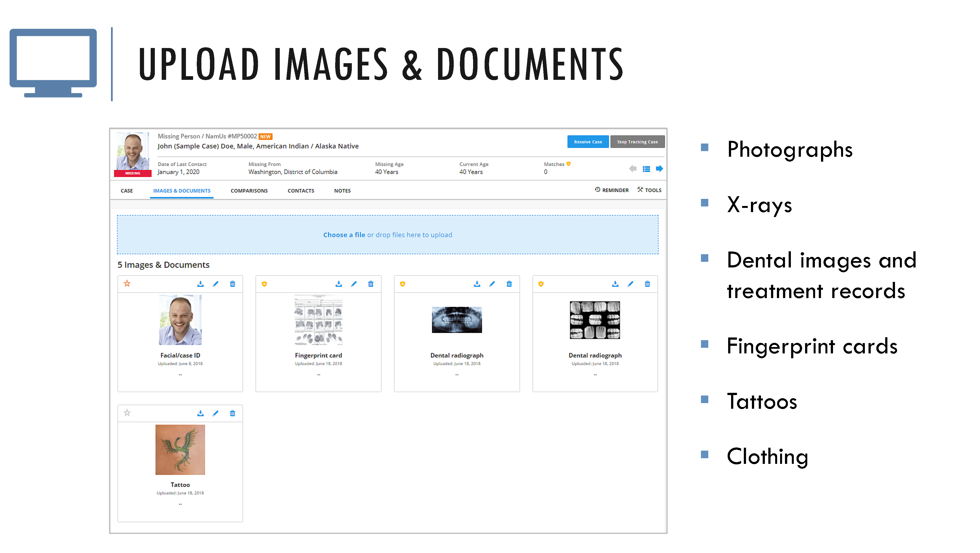Download the Facial/case ID photo
The height and width of the screenshot is (553, 980).
pyautogui.click(x=200, y=284)
